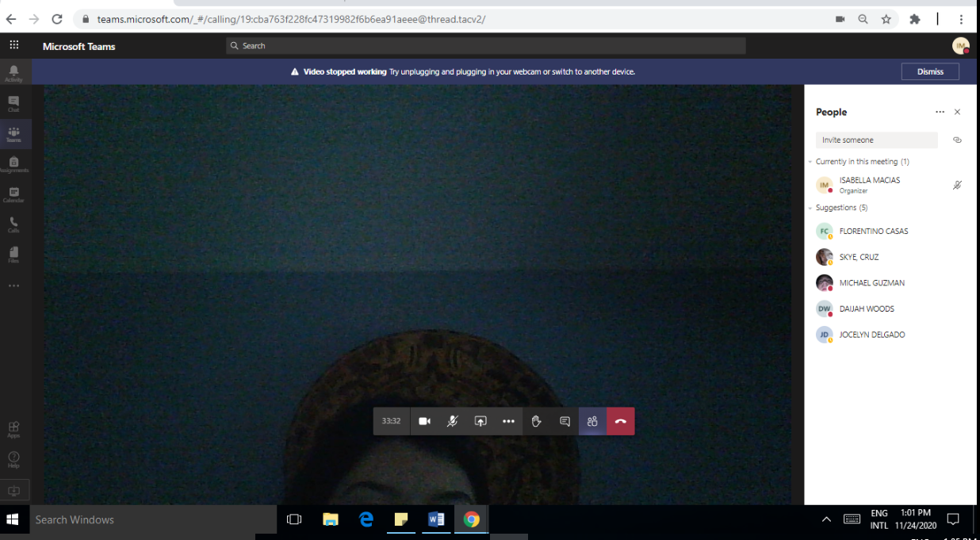Screen dimensions: 980x540
Task: Open Assignments in sidebar
Action: point(13,164)
